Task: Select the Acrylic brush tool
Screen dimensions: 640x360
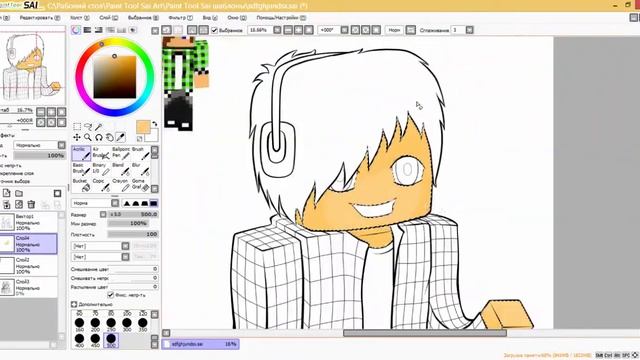Action: pos(81,153)
